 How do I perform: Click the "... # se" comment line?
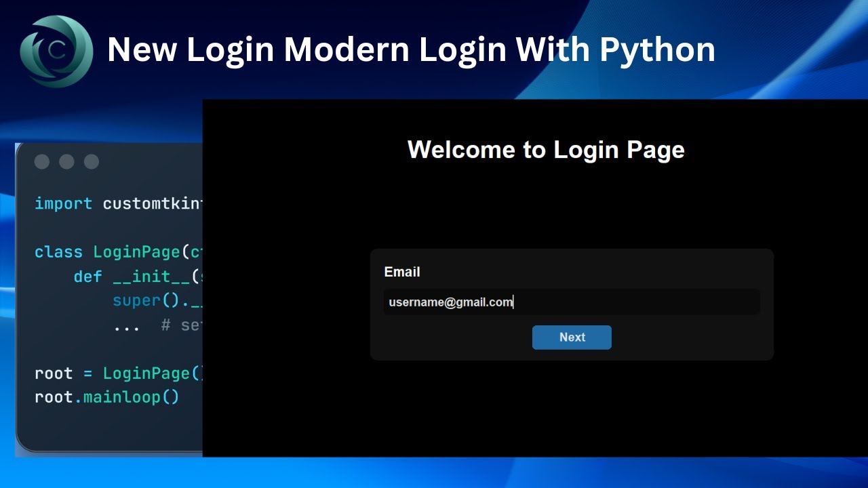click(157, 325)
